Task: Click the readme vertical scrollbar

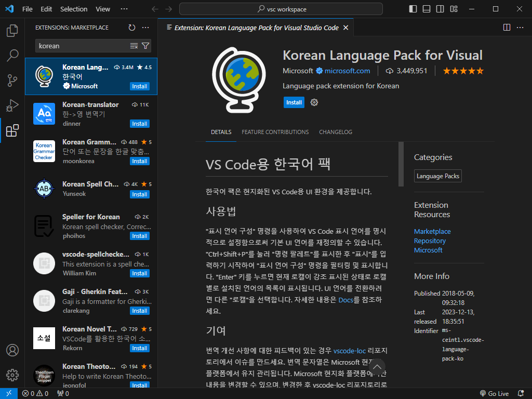Action: click(401, 164)
